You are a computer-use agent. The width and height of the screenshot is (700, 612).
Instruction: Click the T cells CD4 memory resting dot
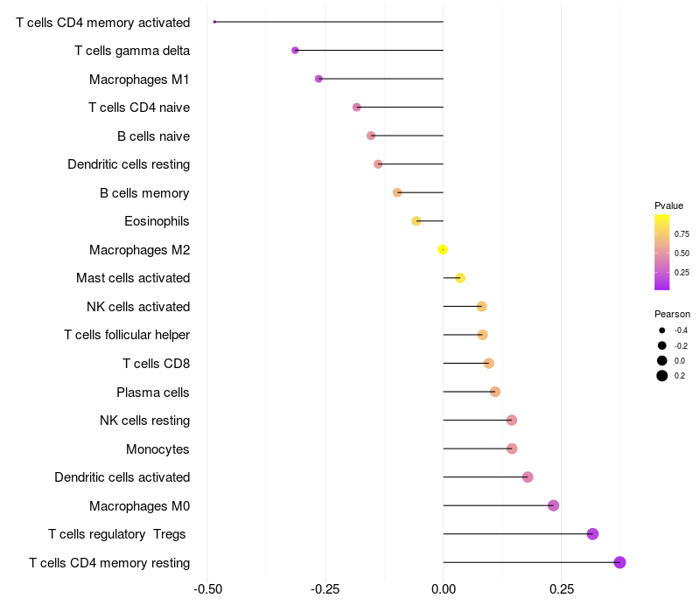coord(619,562)
